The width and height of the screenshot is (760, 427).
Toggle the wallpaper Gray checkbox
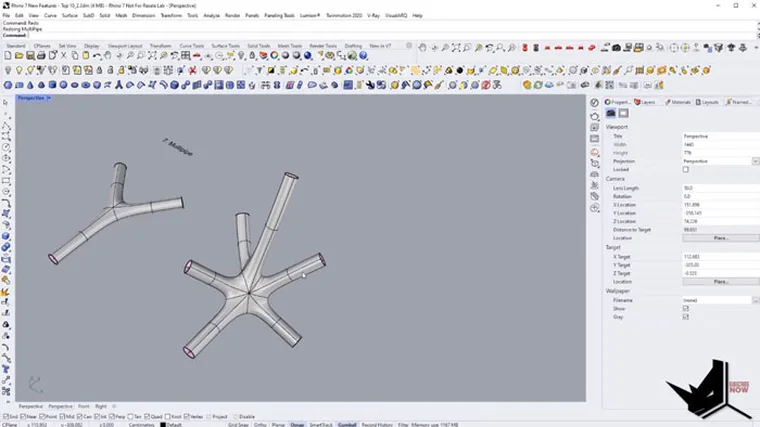pos(685,317)
